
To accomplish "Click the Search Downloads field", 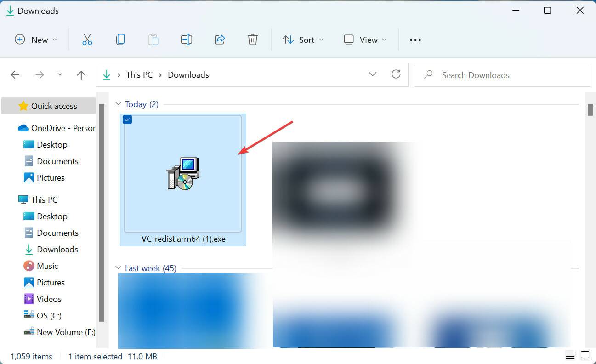I will [476, 74].
